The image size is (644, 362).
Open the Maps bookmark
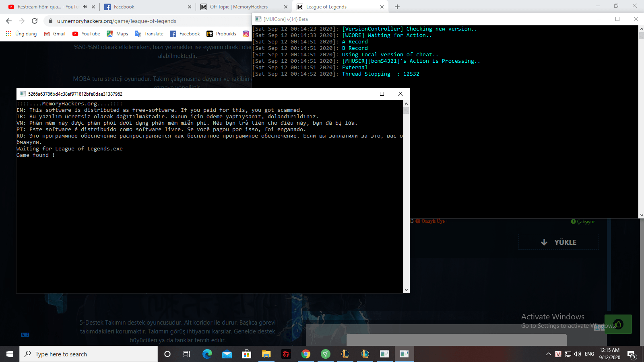(x=117, y=34)
